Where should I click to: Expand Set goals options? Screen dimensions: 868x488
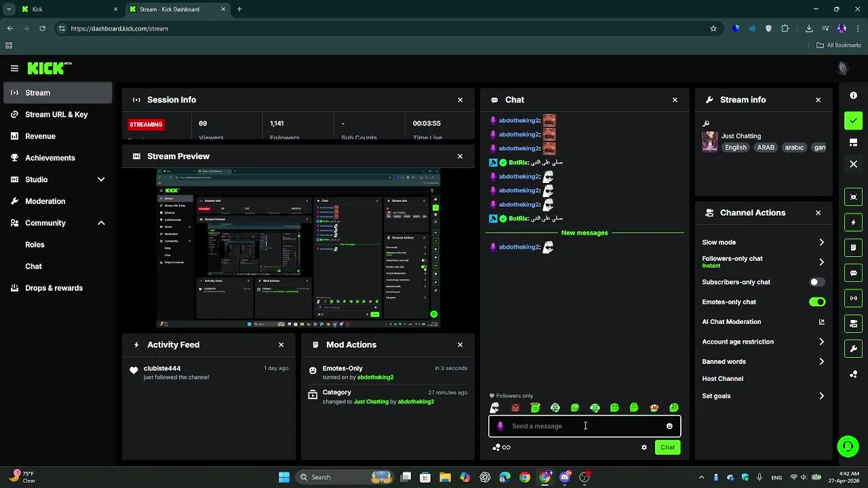pos(821,396)
